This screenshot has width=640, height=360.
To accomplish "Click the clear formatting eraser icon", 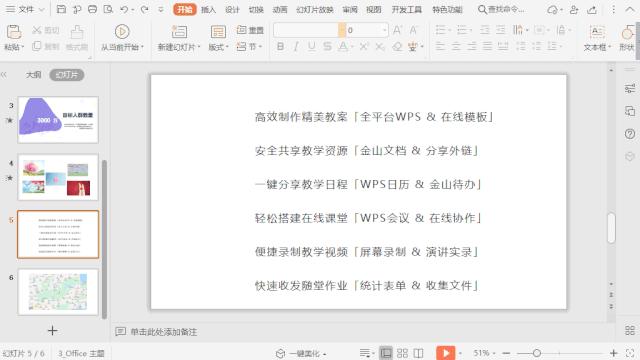I will click(397, 47).
